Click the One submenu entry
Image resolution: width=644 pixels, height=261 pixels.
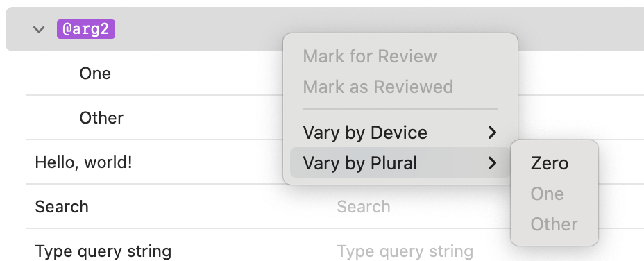click(547, 194)
